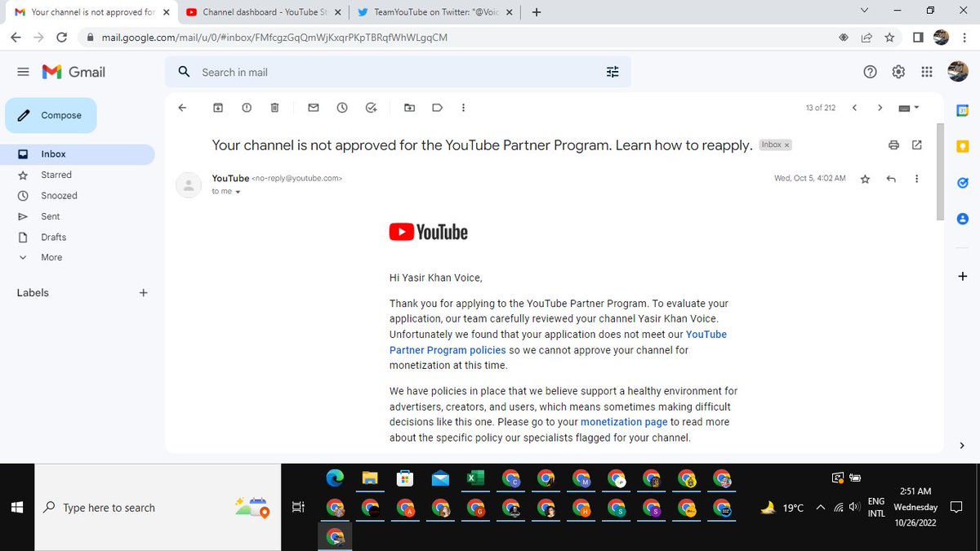Screen dimensions: 980x551
Task: Apply a label to this email
Action: 437,108
